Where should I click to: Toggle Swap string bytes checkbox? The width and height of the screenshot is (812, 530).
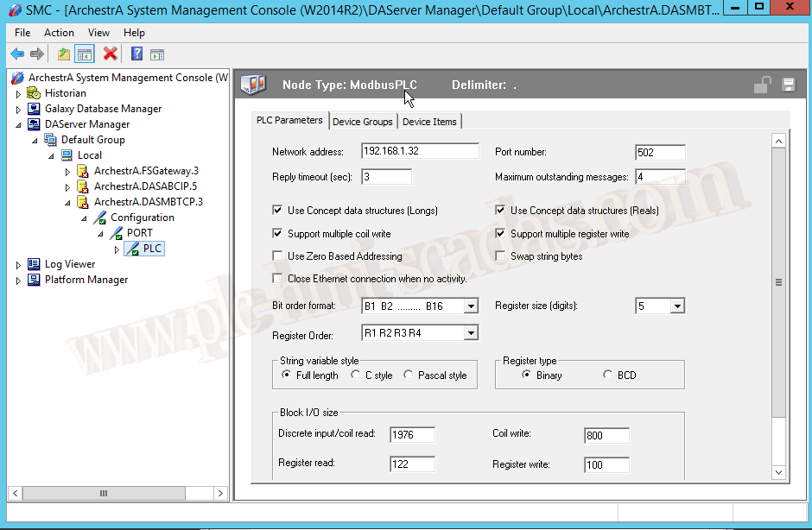[x=500, y=256]
